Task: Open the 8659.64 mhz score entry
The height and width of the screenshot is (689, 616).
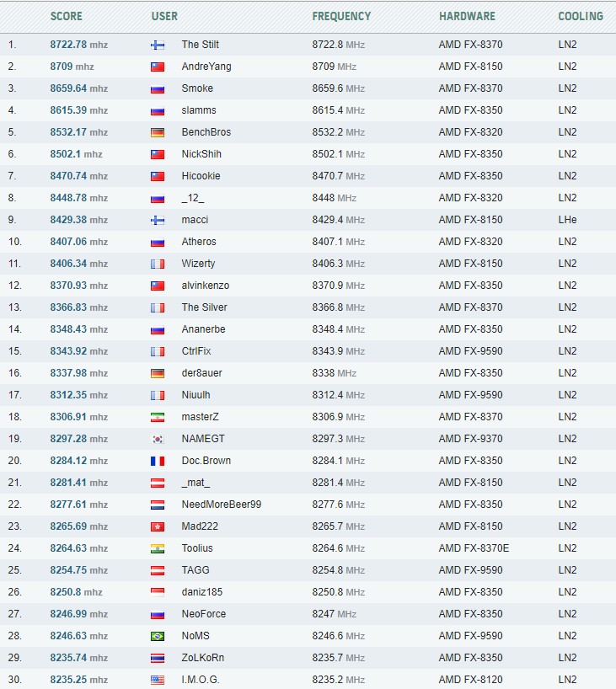Action: [x=78, y=88]
